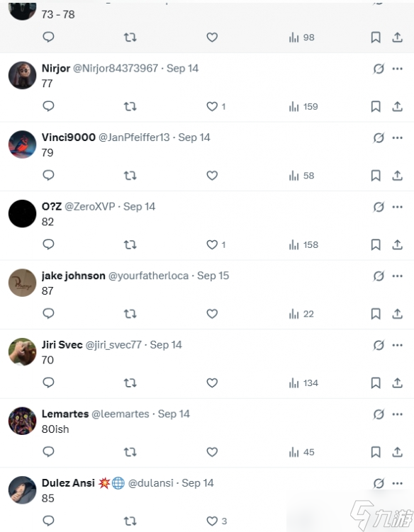This screenshot has width=414, height=532.
Task: Repost the "73 - 78" tweet
Action: [130, 38]
